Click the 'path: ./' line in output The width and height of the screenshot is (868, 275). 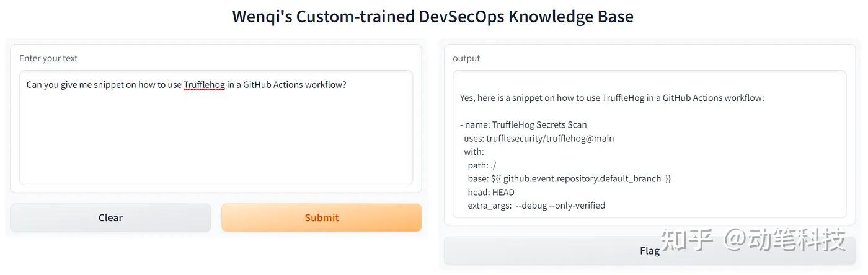(x=482, y=165)
